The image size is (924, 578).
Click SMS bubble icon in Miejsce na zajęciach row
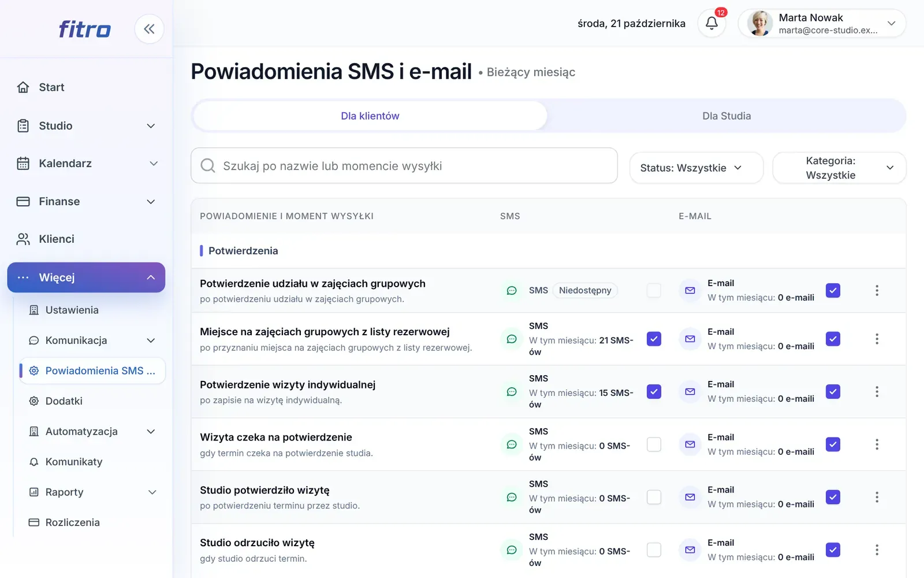pos(512,339)
